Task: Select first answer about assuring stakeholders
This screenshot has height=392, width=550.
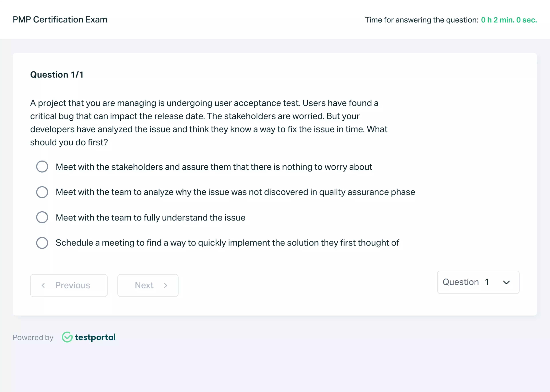Action: (42, 166)
